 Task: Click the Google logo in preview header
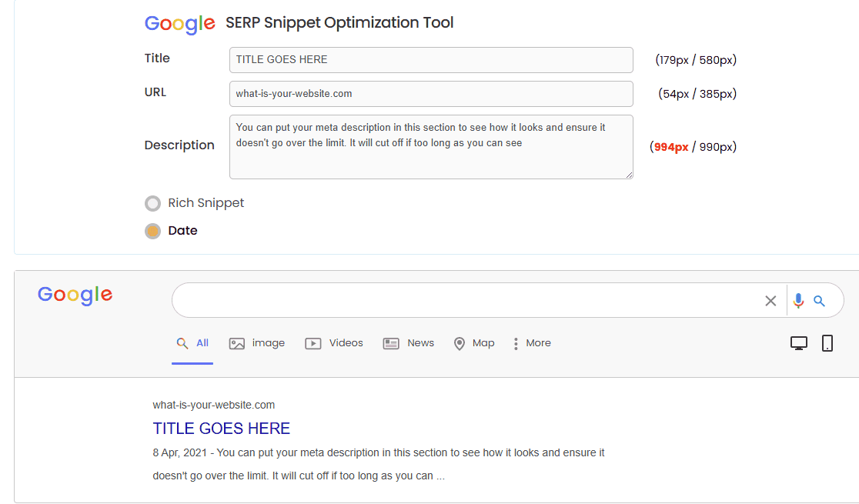(75, 295)
